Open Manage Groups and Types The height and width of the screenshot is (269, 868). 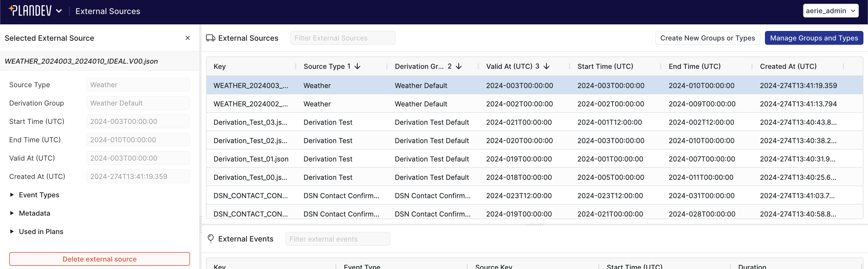[813, 38]
